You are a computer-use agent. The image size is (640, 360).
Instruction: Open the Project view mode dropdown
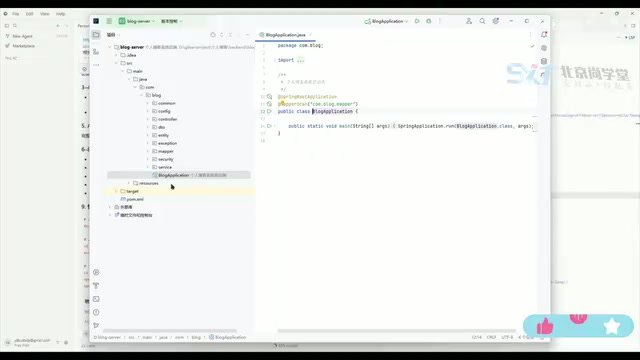[x=113, y=35]
